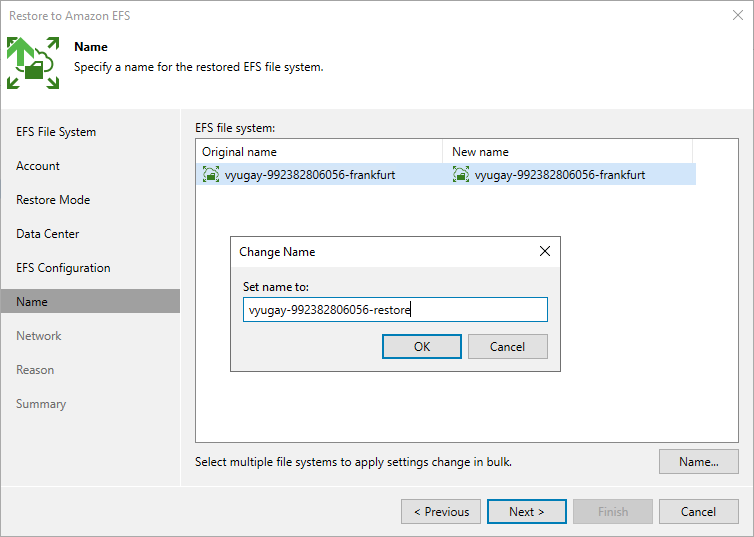The image size is (754, 537).
Task: Close the Change Name dialog with X
Action: (544, 251)
